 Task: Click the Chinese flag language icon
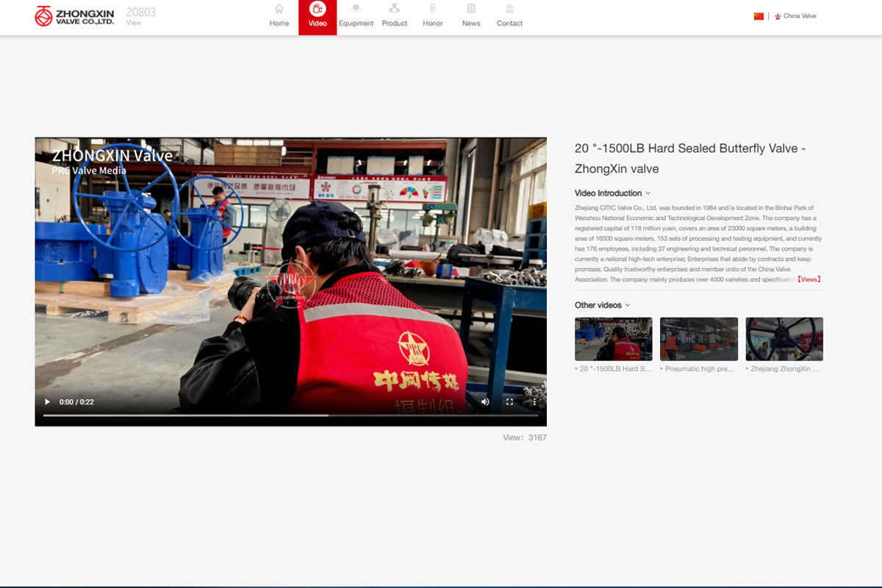coord(759,16)
